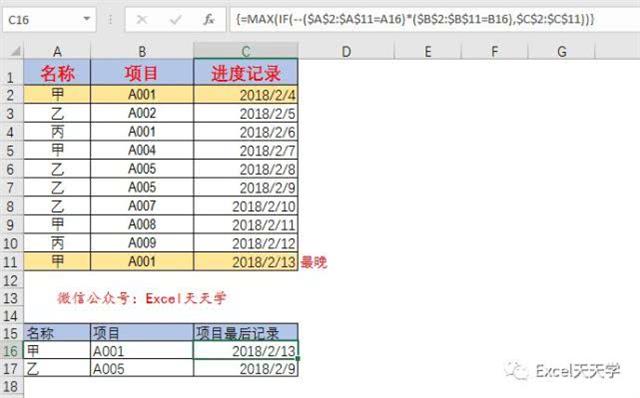Click cell A4 containing 丙
This screenshot has height=398, width=640.
coord(57,132)
